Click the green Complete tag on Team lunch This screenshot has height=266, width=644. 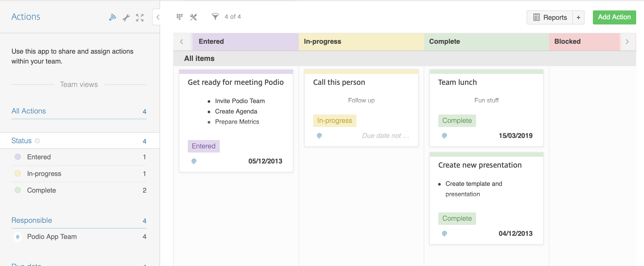(457, 121)
